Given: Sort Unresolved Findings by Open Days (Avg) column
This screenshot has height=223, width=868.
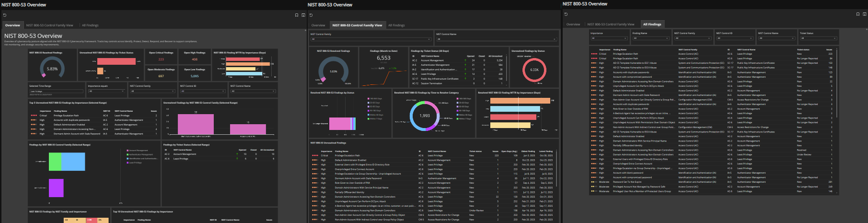Looking at the screenshot, I should click(509, 151).
